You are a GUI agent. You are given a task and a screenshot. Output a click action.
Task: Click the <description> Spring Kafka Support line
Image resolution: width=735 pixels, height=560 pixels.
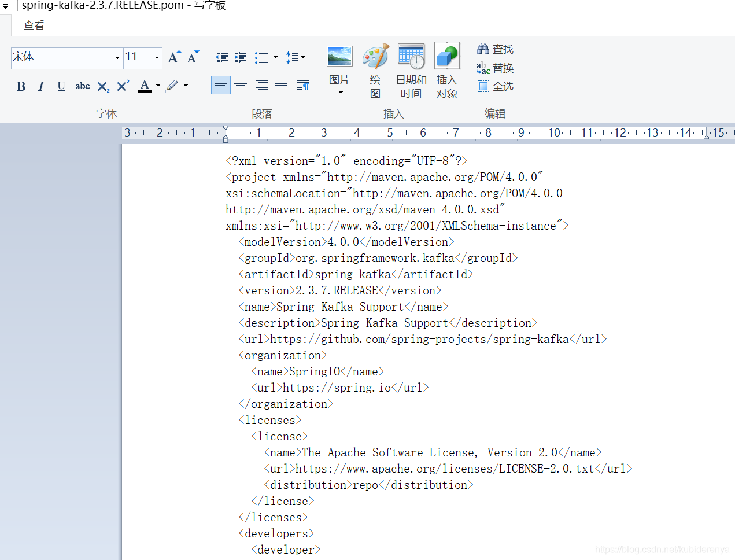pos(388,323)
